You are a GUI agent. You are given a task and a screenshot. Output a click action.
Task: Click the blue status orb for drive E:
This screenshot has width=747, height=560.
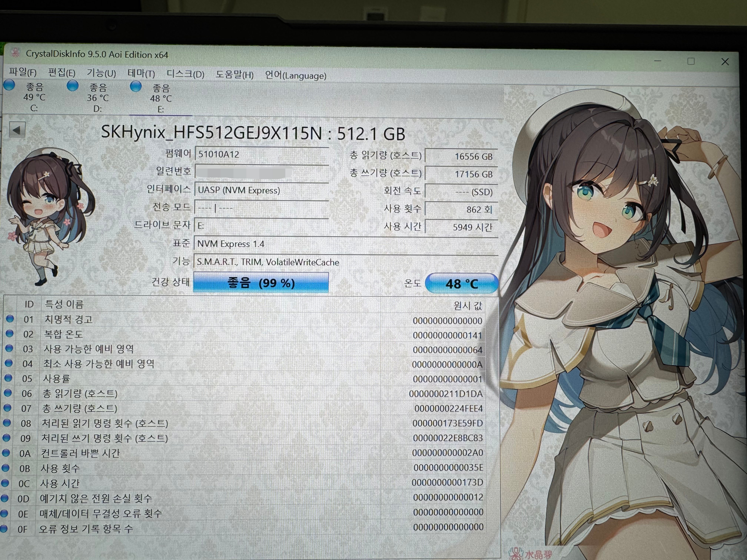136,86
